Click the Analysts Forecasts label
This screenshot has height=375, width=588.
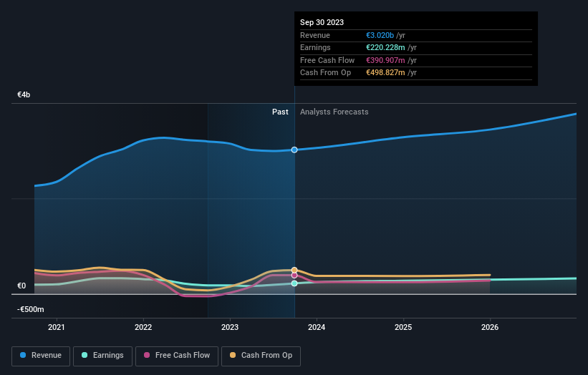[x=334, y=112]
